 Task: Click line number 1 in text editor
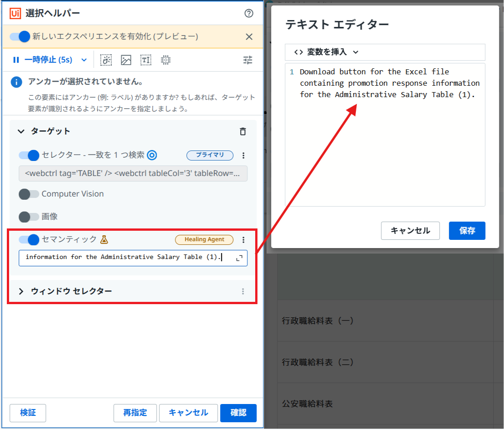[x=292, y=72]
